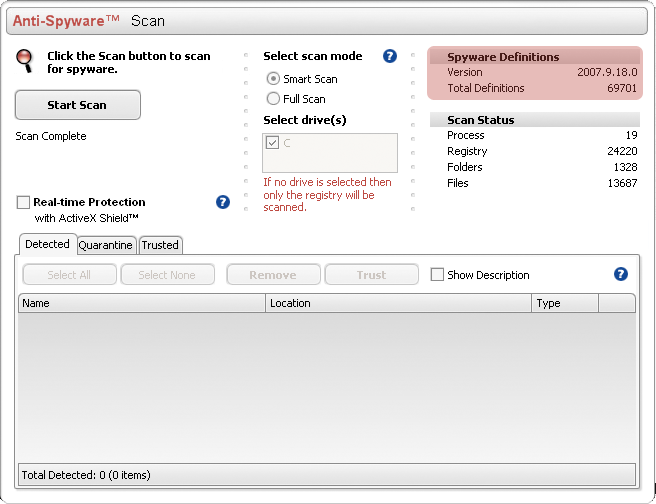Open help icon beside Real-time Protection
656x504 pixels.
coord(223,202)
